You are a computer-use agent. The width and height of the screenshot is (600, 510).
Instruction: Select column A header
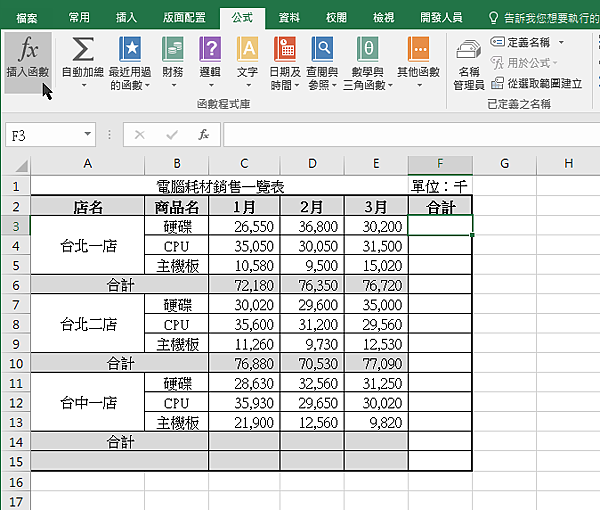tap(88, 165)
